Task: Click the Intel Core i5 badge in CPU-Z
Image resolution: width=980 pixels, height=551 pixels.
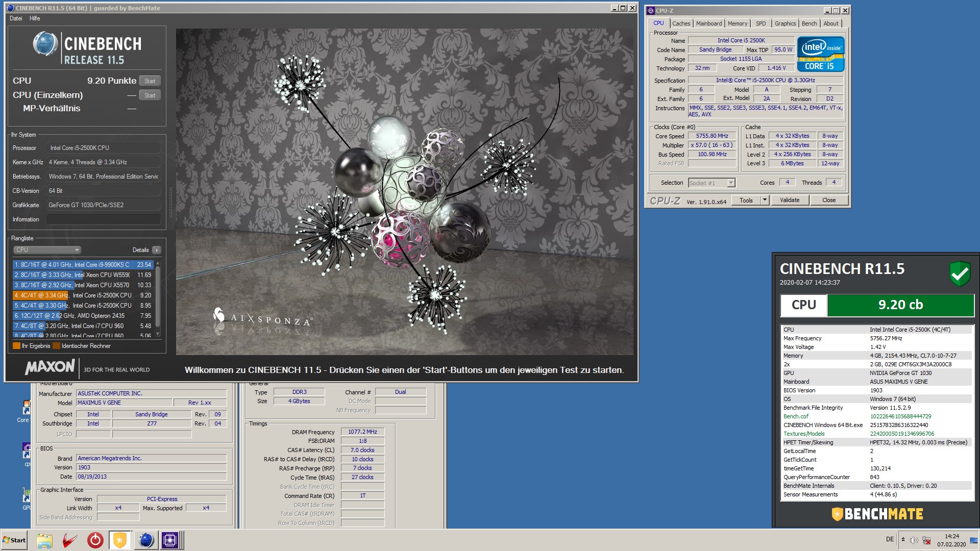Action: tap(821, 54)
